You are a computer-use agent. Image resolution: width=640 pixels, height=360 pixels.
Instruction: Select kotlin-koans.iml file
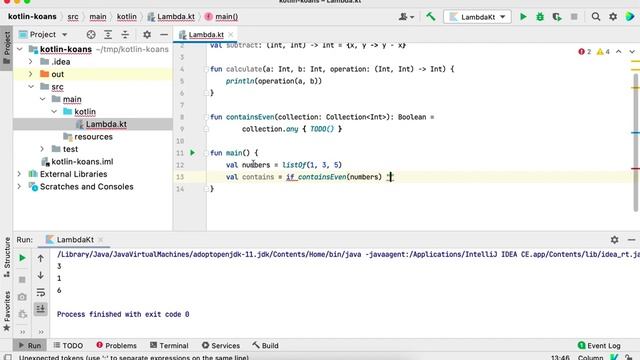pyautogui.click(x=82, y=162)
